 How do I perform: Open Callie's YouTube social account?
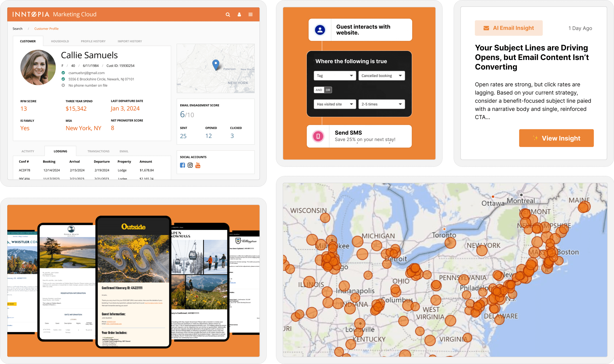tap(198, 165)
